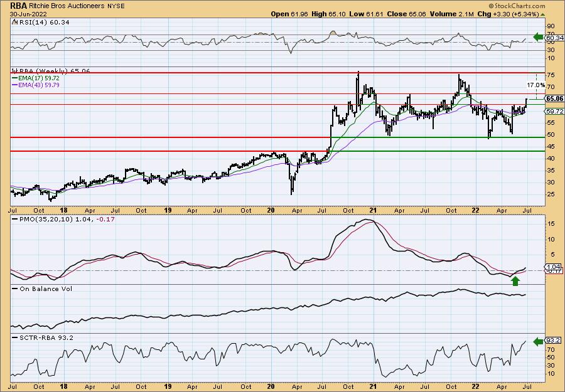Screen dimensions: 565x392
Task: Click the 17.0% upside target label
Action: (x=536, y=85)
